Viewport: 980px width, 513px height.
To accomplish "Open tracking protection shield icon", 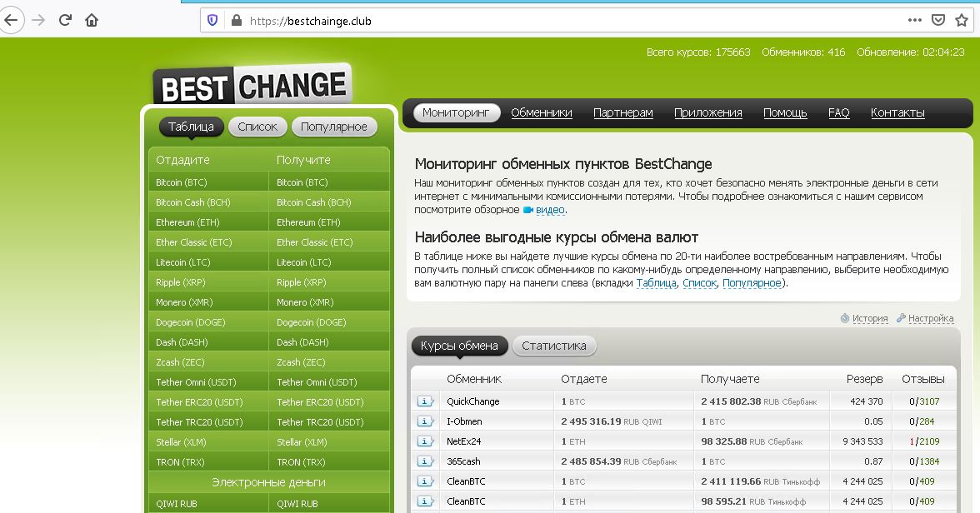I will click(x=212, y=21).
